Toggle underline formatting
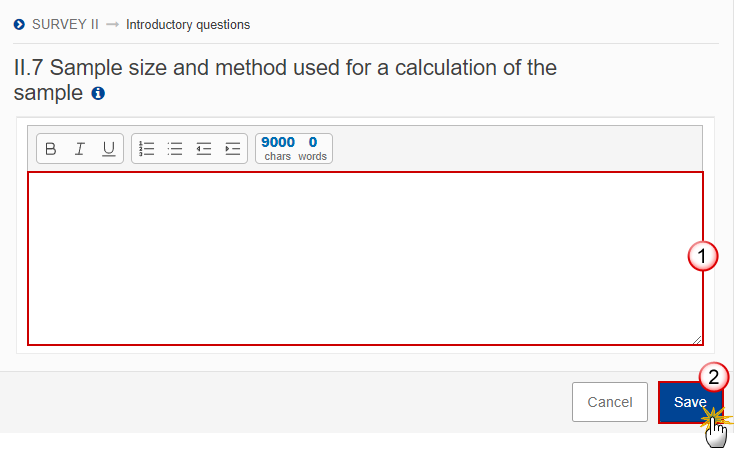This screenshot has height=450, width=737. coord(109,149)
